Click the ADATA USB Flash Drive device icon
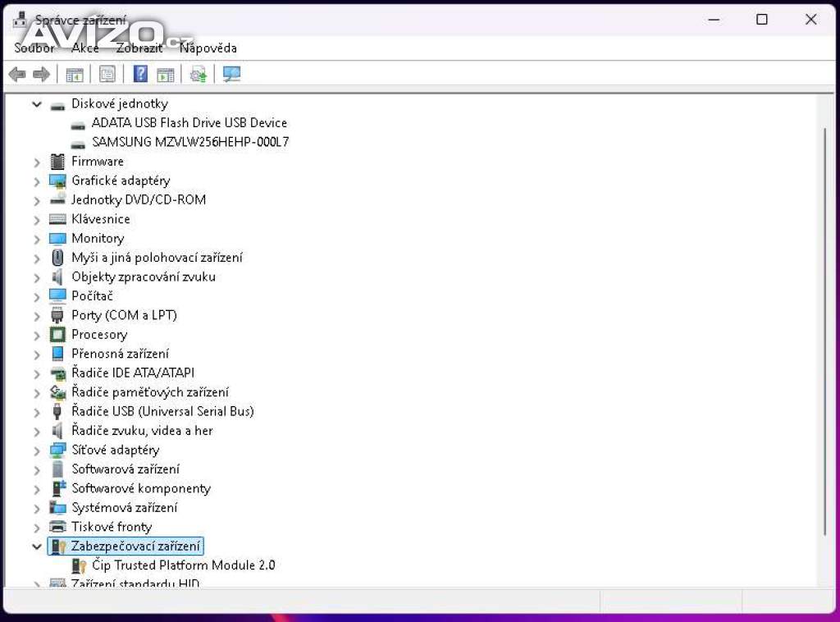This screenshot has width=840, height=622. [78, 125]
